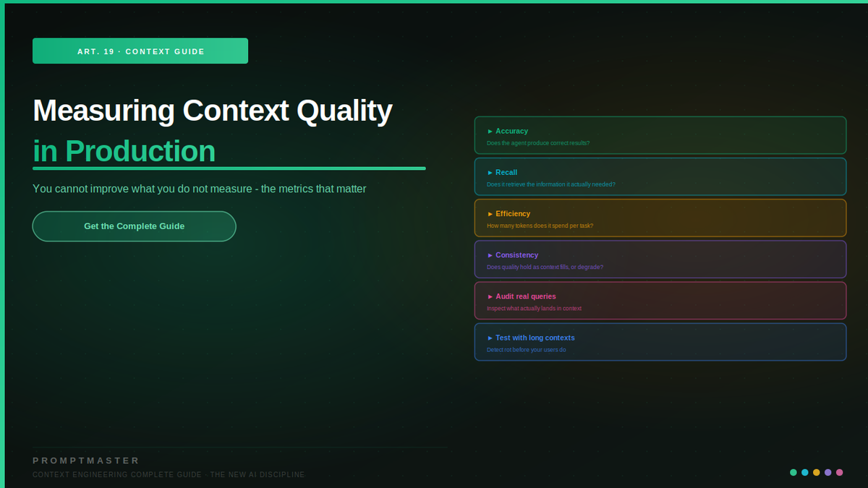Click the green in Production heading
This screenshot has height=488, width=868.
point(124,151)
